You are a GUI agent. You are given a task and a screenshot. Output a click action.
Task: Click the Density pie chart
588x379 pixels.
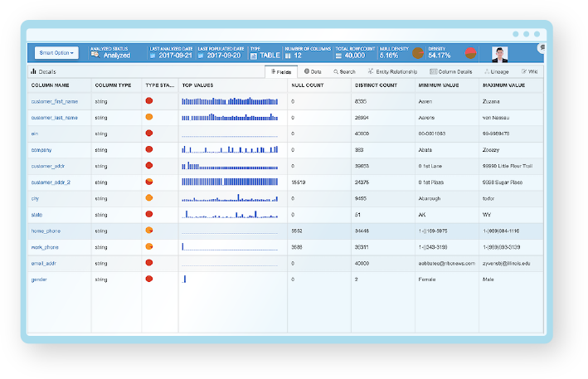(470, 53)
